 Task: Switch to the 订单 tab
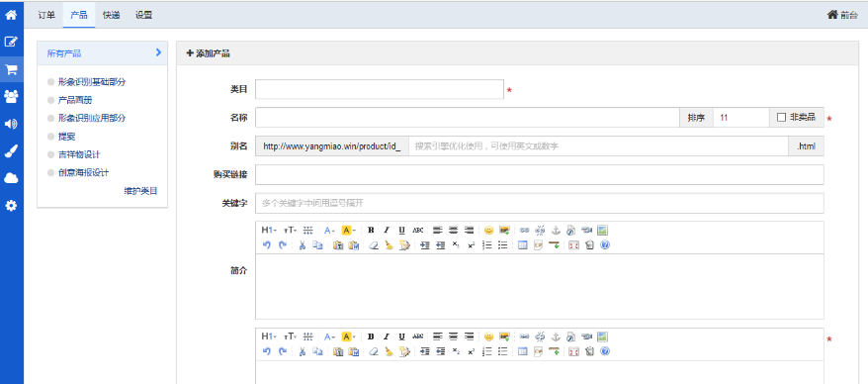[46, 15]
